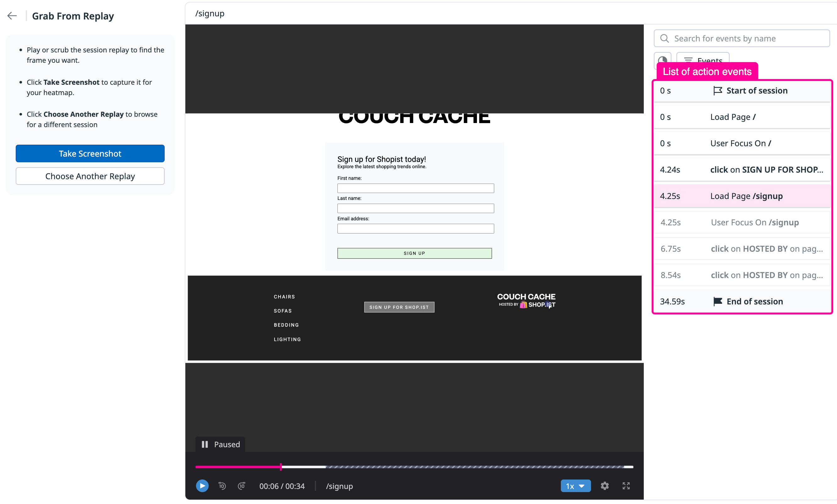Viewport: 837px width, 504px height.
Task: Rewind 10 seconds in replay
Action: (x=222, y=486)
